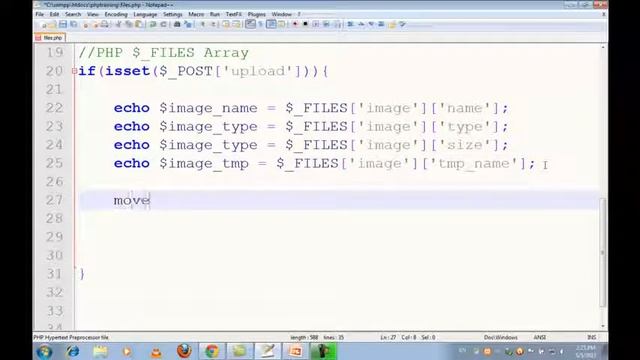This screenshot has height=360, width=640.
Task: Click the Zoom In toolbar icon
Action: point(202,24)
